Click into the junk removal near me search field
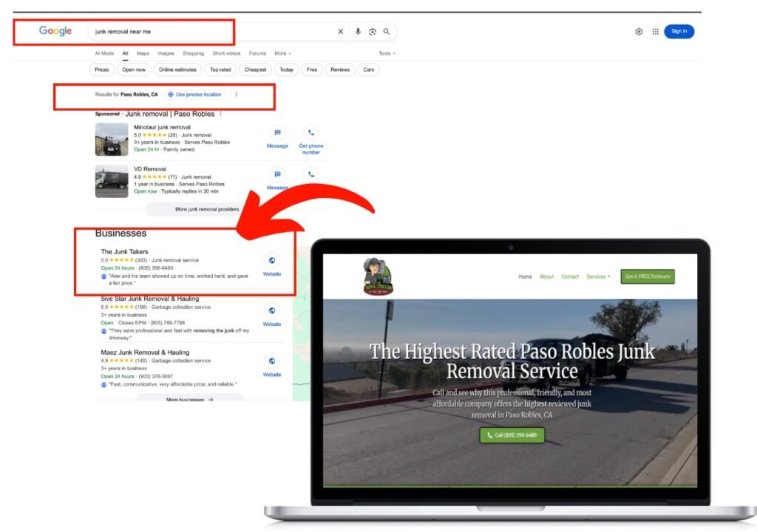 tap(212, 31)
